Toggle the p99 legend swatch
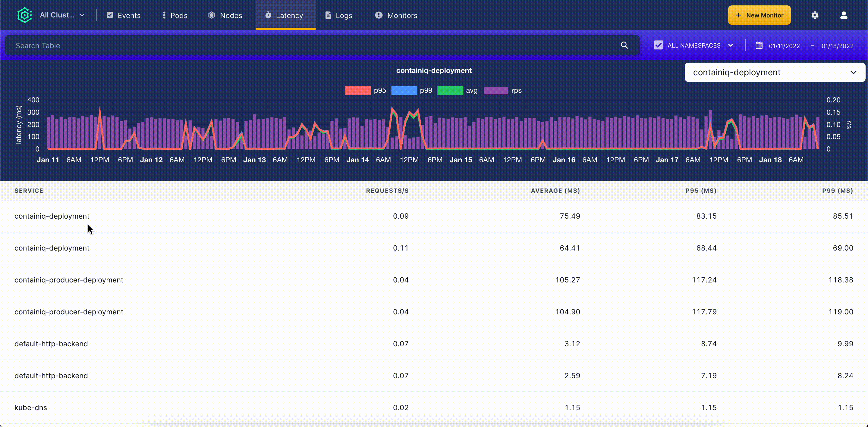868x427 pixels. click(x=404, y=91)
